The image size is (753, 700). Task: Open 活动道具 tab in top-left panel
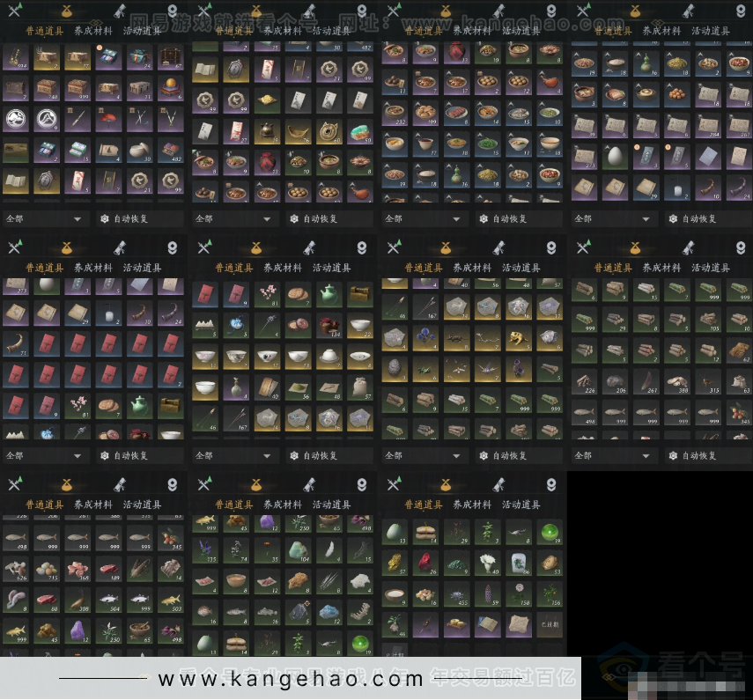[x=142, y=31]
